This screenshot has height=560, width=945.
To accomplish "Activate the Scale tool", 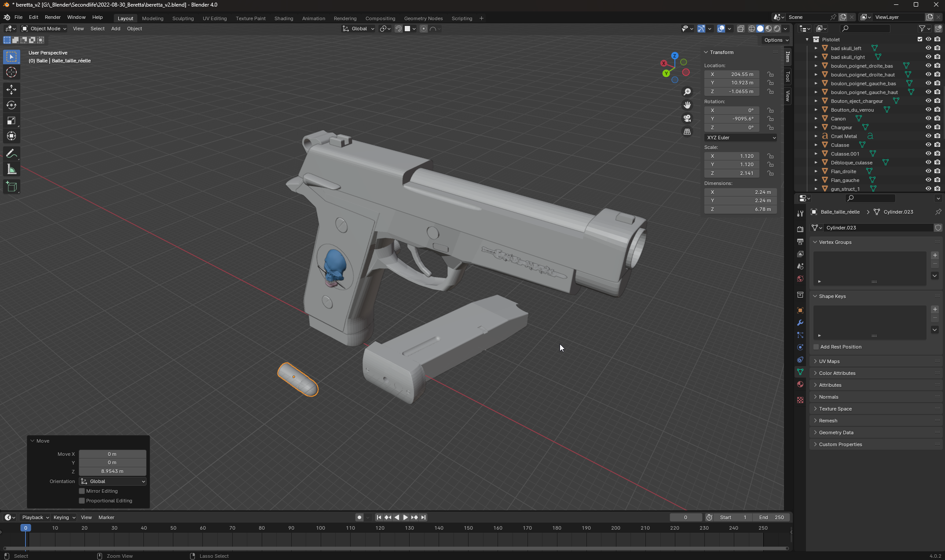I will 11,120.
